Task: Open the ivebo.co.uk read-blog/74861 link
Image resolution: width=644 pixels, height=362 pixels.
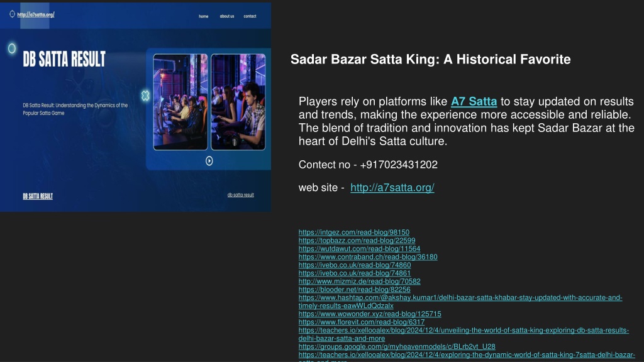Action: pos(355,273)
